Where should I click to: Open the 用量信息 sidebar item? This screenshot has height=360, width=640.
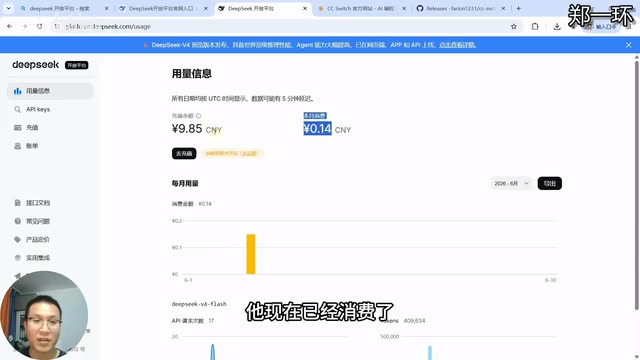tap(50, 91)
